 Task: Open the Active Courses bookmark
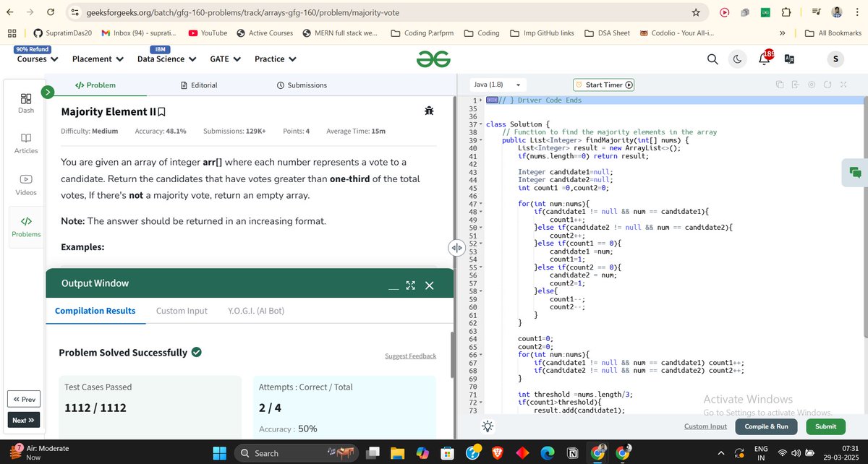(263, 33)
